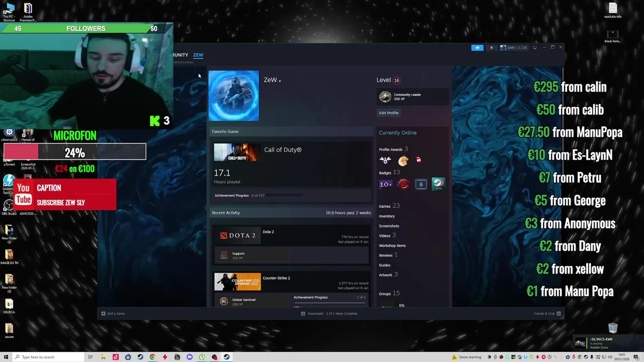Open the Global Sentinel badge

(x=252, y=301)
